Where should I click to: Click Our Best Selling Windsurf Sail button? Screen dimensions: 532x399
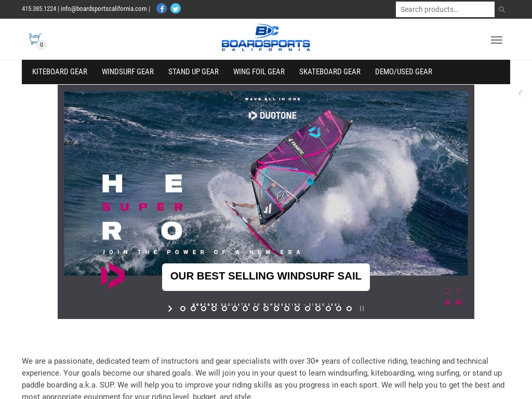click(x=266, y=276)
